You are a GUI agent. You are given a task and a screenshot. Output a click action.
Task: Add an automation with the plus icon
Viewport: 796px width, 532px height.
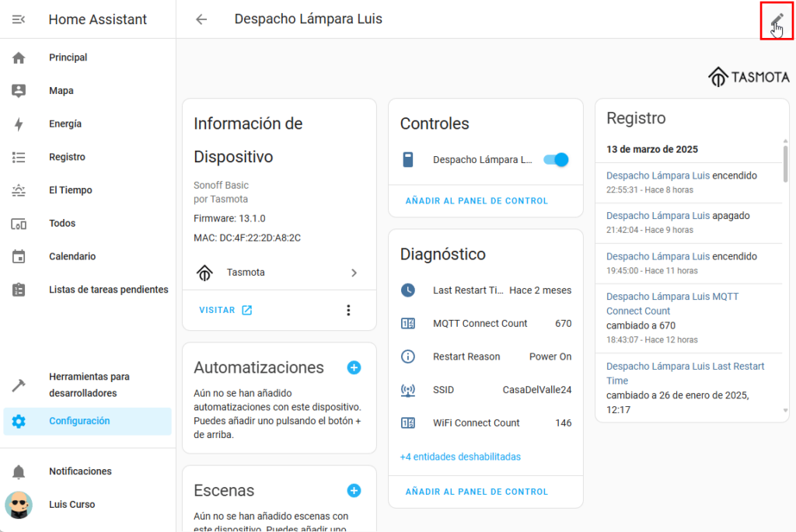point(354,367)
